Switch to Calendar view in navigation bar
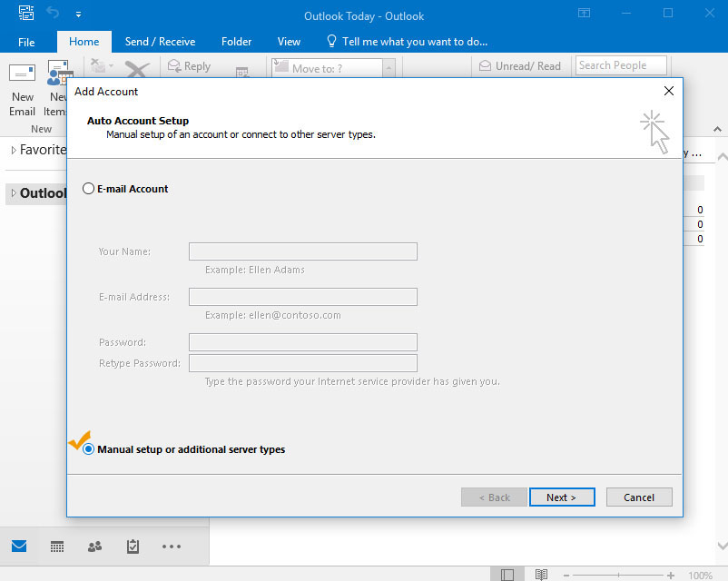 57,547
